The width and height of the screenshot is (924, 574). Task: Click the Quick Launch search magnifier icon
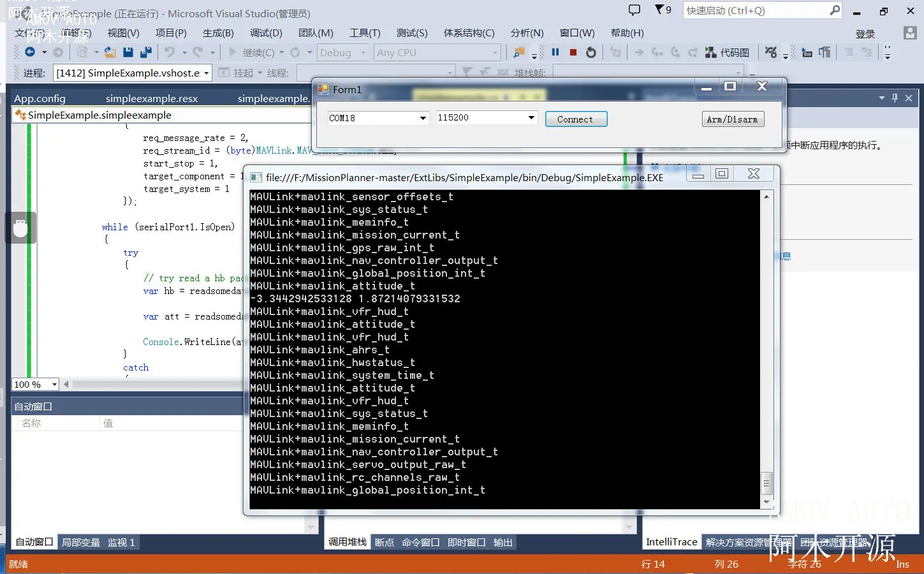pyautogui.click(x=835, y=10)
